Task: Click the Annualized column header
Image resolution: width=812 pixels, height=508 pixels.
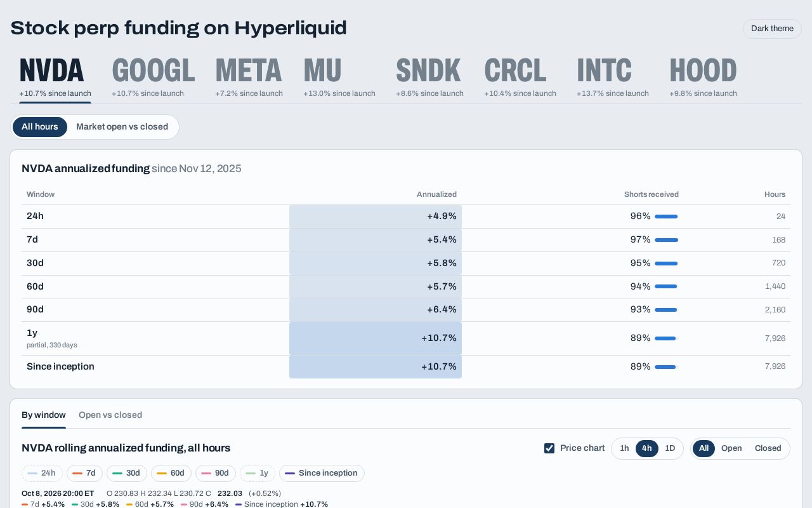Action: tap(436, 194)
